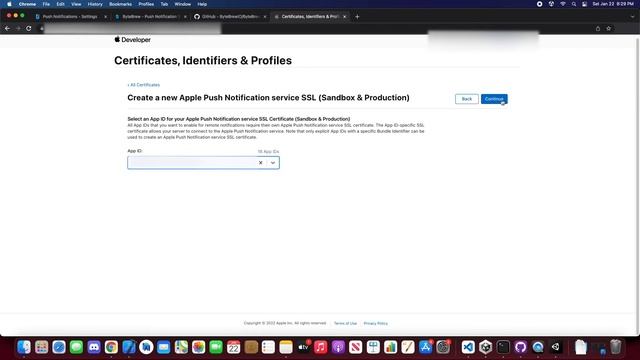
Task: Clear the App ID selection with X
Action: tap(260, 163)
